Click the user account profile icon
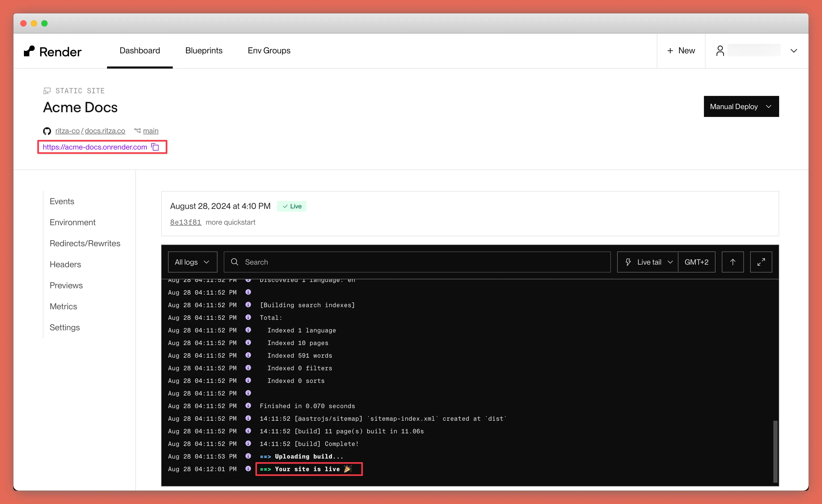The width and height of the screenshot is (822, 504). (720, 51)
